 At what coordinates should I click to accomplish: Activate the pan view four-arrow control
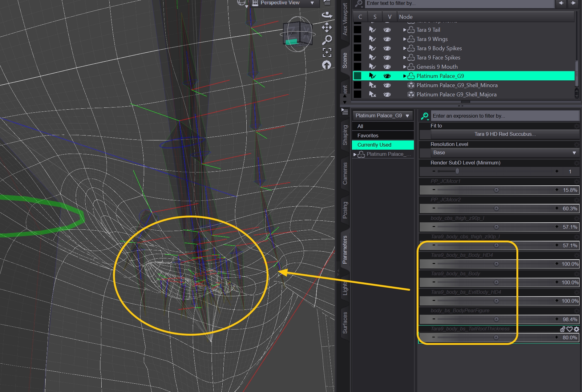click(x=327, y=27)
